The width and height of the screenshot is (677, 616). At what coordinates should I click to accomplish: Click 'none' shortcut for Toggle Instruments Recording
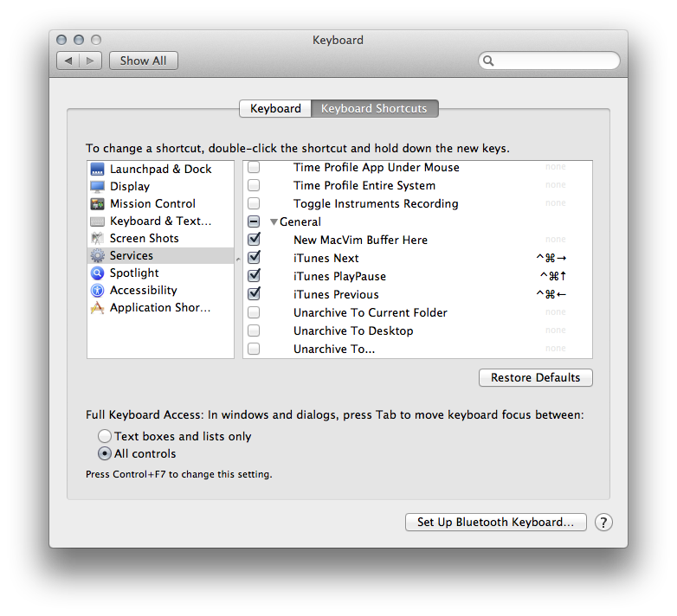click(x=555, y=202)
